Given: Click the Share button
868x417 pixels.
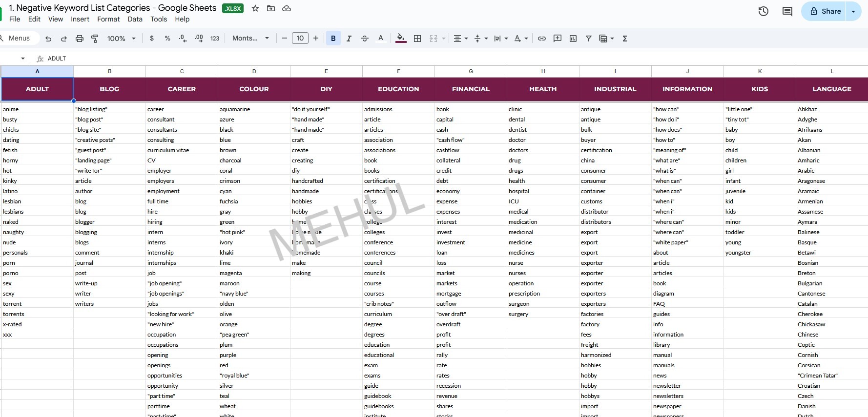Looking at the screenshot, I should (x=826, y=11).
